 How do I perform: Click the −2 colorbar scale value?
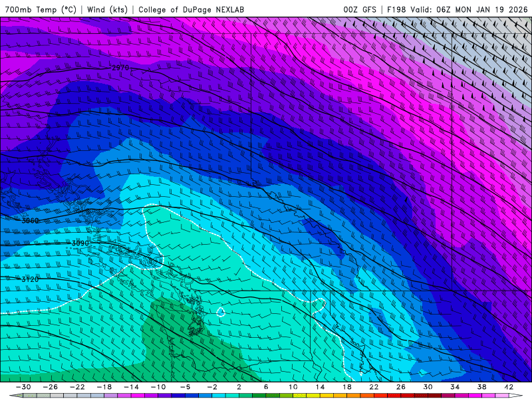tap(212, 387)
